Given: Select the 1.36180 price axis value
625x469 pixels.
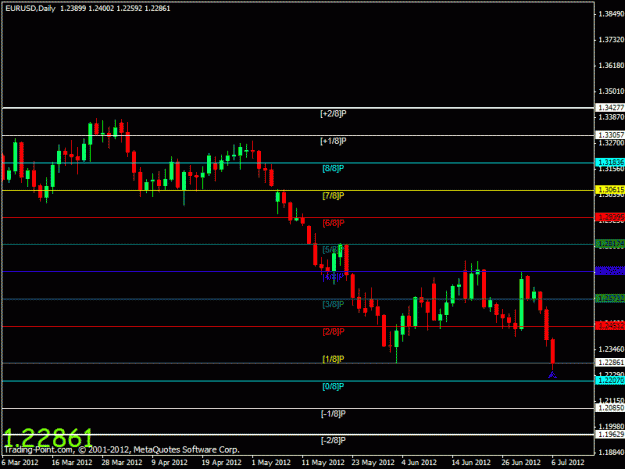Looking at the screenshot, I should click(x=611, y=65).
